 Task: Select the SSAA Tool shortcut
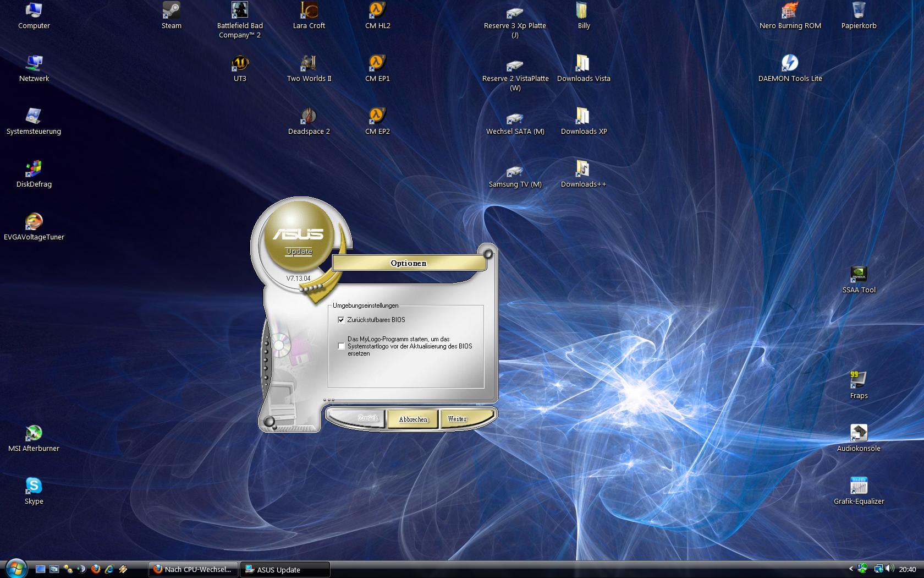point(859,280)
